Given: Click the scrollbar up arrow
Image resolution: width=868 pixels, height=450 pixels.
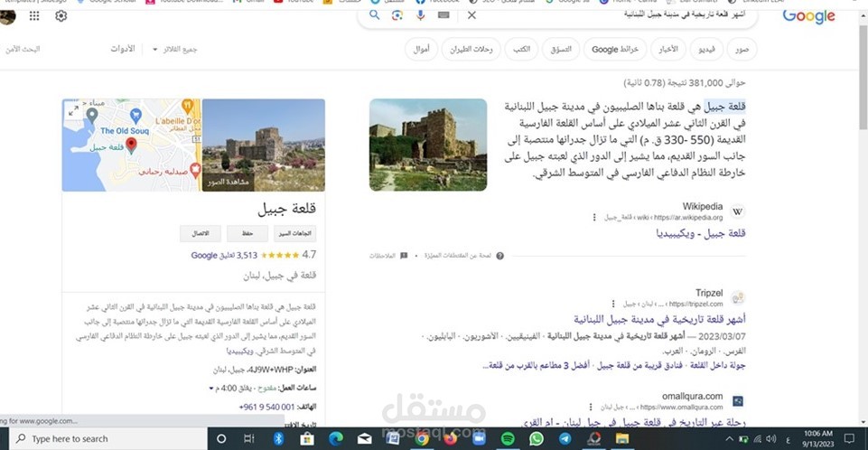Looking at the screenshot, I should pos(863,16).
